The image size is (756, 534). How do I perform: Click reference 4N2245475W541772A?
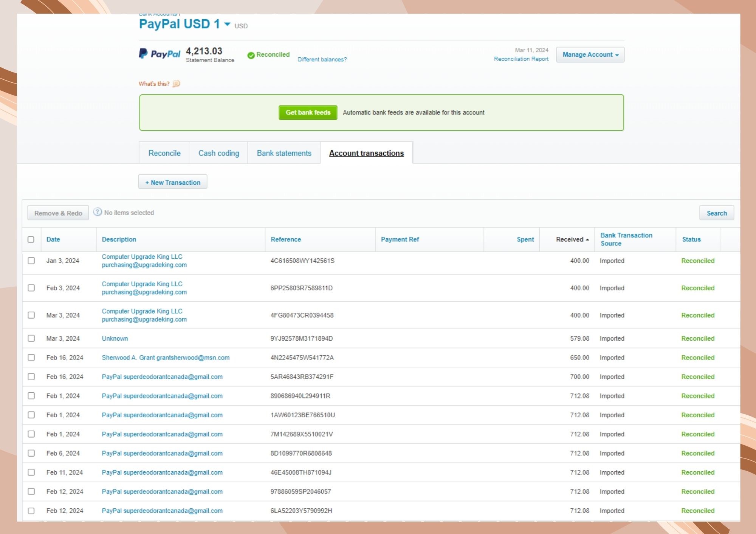pyautogui.click(x=302, y=358)
